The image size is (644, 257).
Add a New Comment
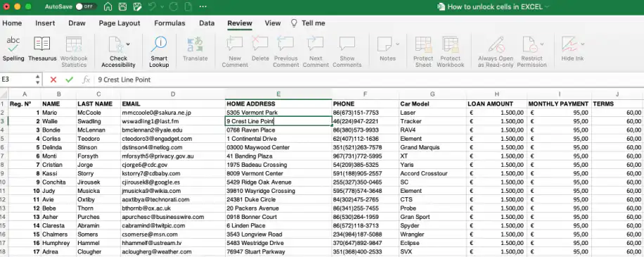pyautogui.click(x=235, y=52)
